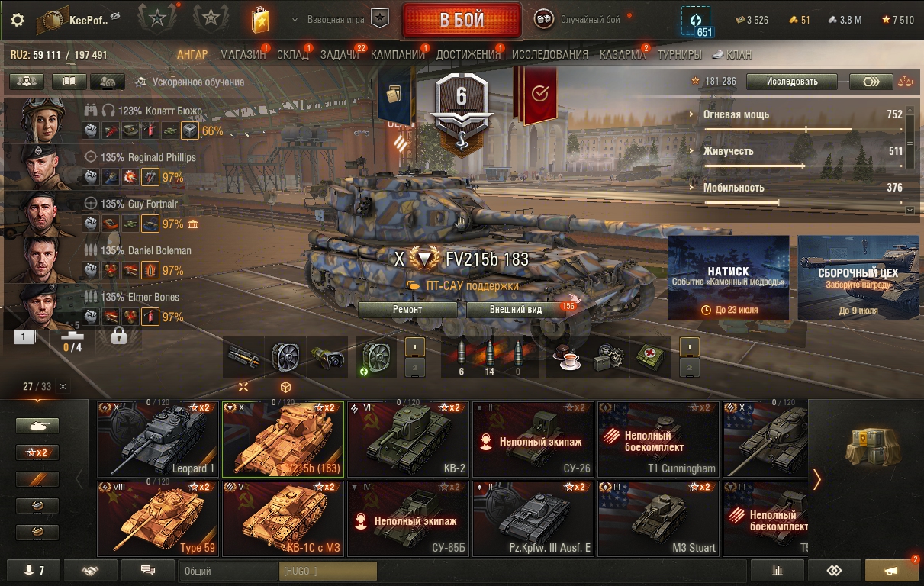Click the compare vehicles scales icon
Viewport: 924px width, 586px height.
pyautogui.click(x=905, y=82)
